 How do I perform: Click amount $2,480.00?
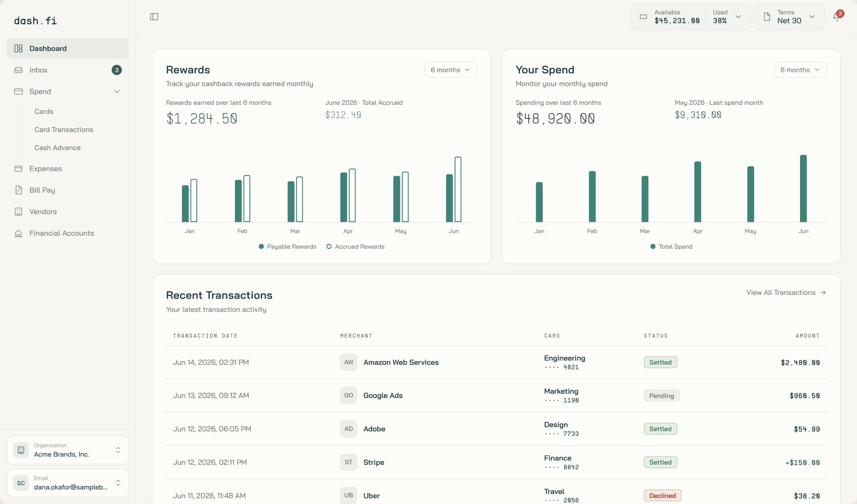(x=800, y=363)
